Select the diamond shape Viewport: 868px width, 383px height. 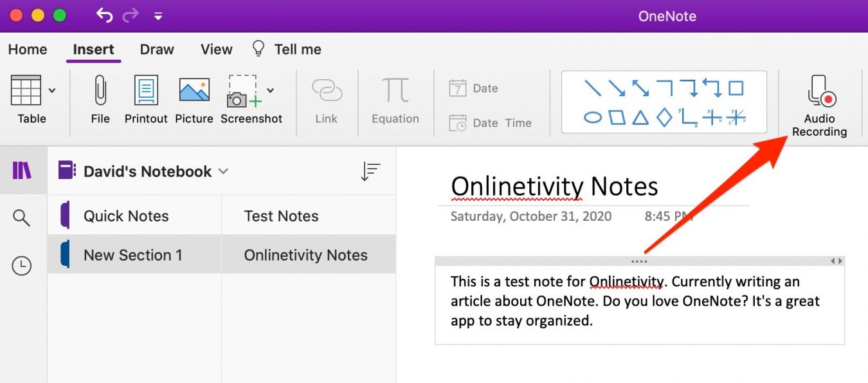pos(664,117)
